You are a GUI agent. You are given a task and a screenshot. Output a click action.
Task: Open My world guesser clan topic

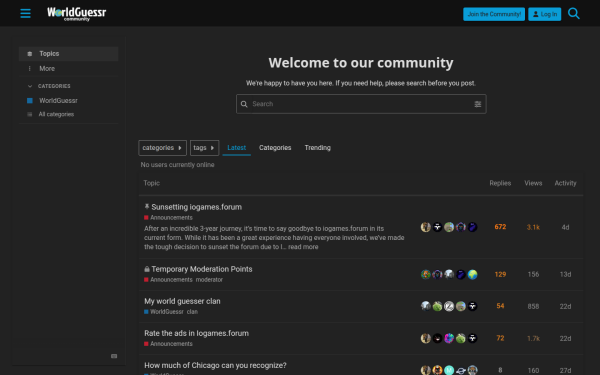182,301
